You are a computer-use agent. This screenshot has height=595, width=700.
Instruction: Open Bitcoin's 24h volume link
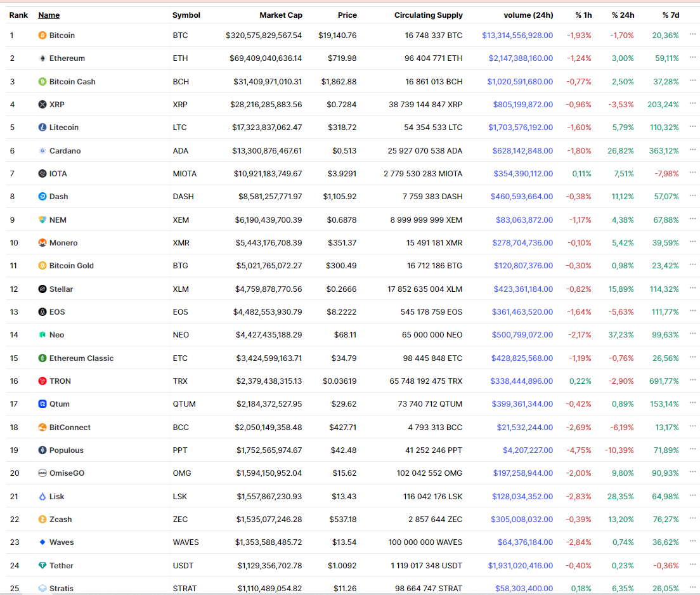point(517,36)
